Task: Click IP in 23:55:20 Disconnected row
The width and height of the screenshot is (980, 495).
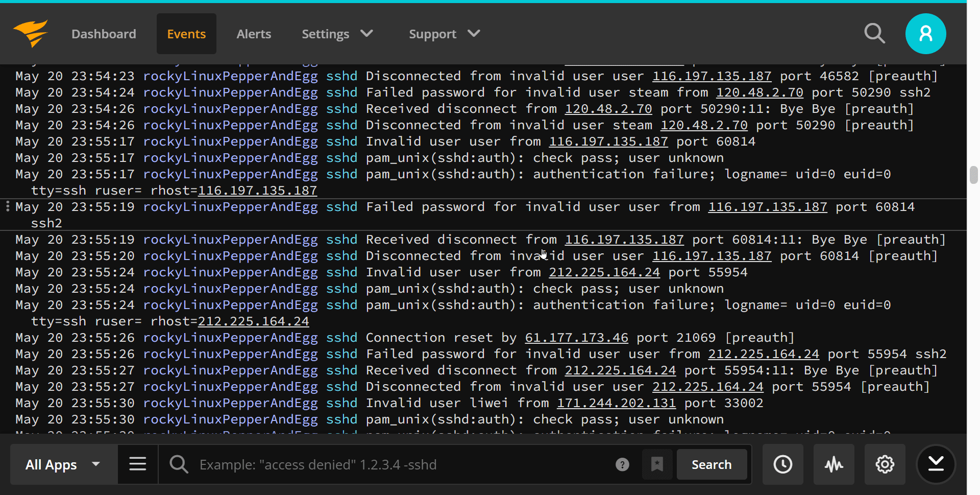Action: (x=712, y=256)
